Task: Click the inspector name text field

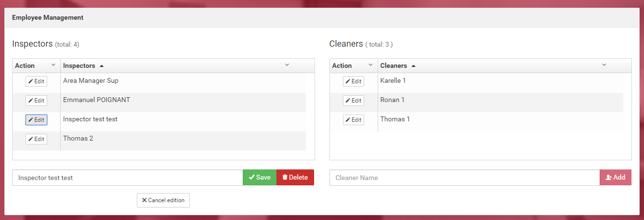Action: 127,178
